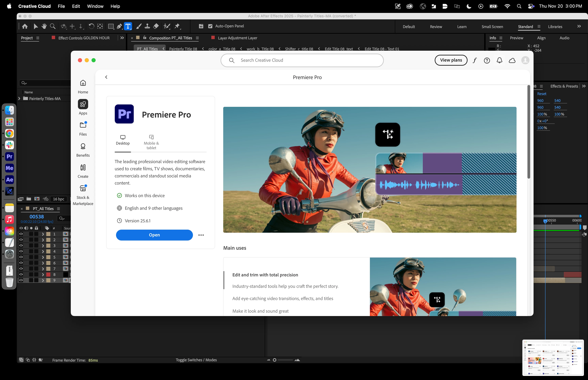Image resolution: width=588 pixels, height=380 pixels.
Task: Hide layer 1 using its eye toggle
Action: point(21,234)
